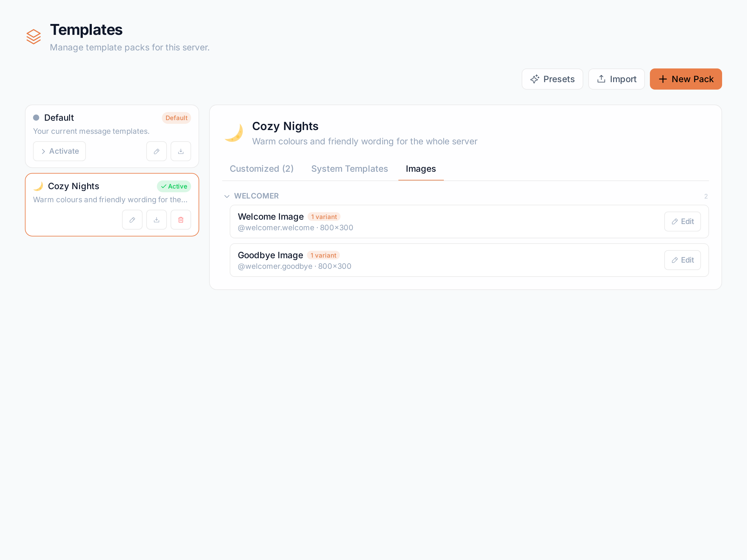Click '@welcomer.welcome · 800×300' text
747x560 pixels.
pos(295,228)
